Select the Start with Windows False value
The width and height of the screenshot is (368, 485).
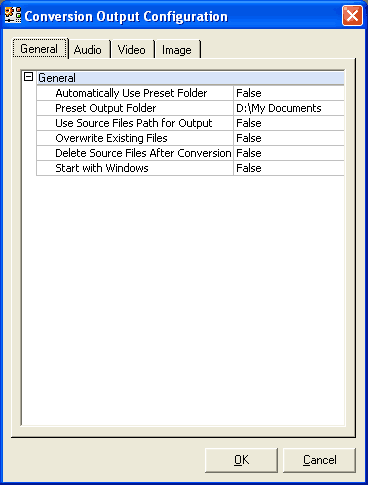pos(289,168)
